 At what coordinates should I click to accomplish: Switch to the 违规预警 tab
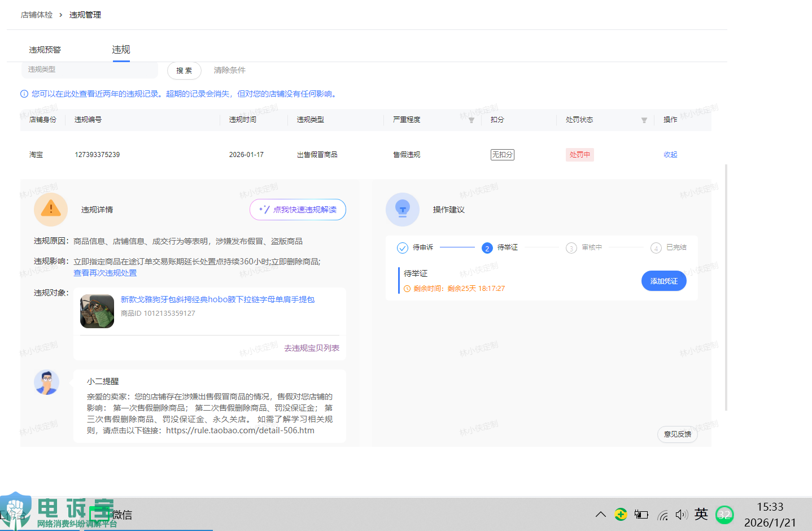click(45, 50)
